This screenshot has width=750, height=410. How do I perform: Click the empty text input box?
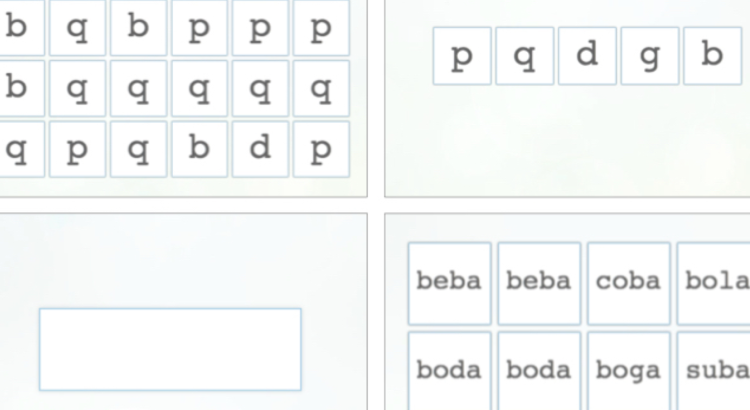pos(170,349)
